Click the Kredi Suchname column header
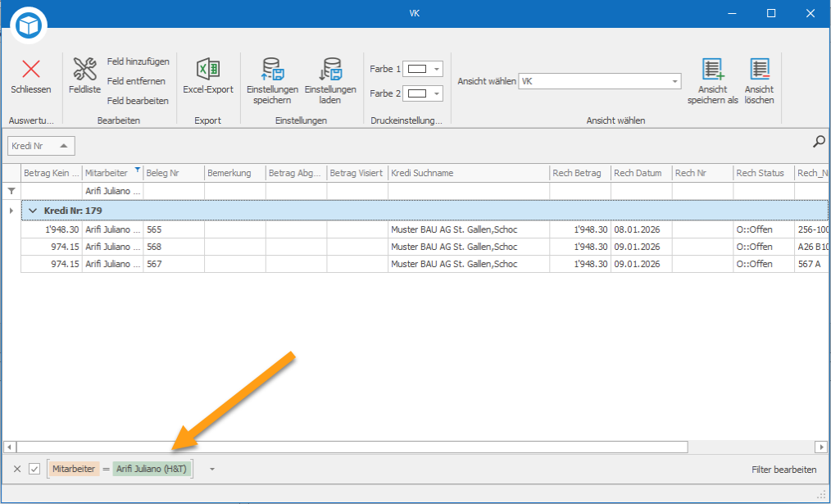Image resolution: width=831 pixels, height=504 pixels. (x=469, y=173)
